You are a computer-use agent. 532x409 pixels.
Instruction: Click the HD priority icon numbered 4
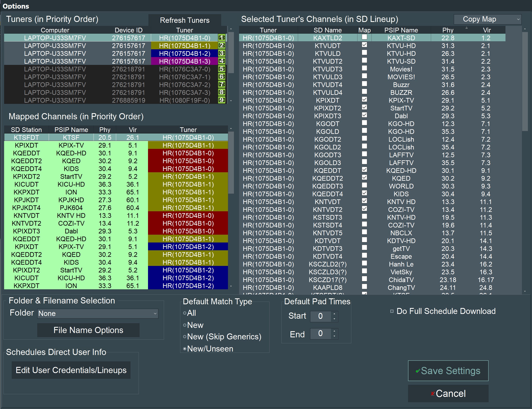[221, 61]
